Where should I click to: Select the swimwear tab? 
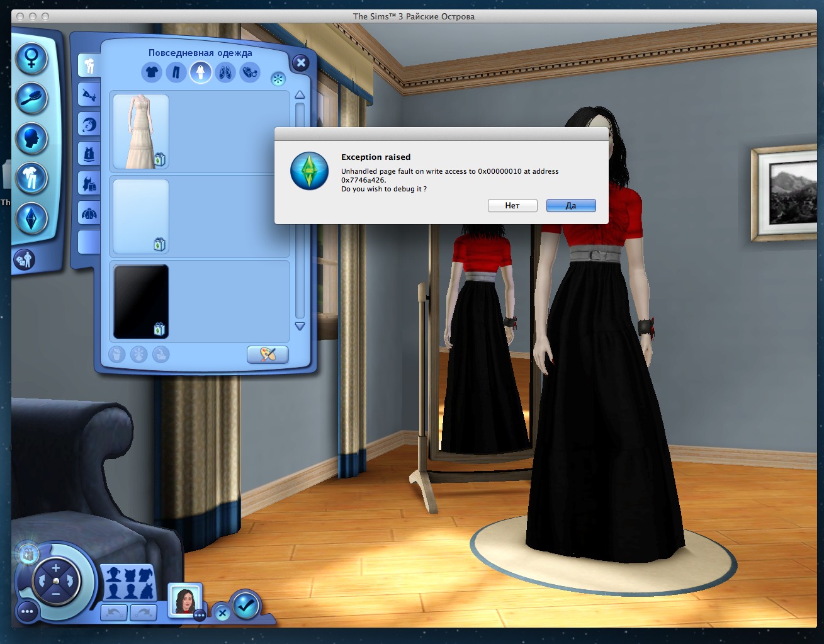click(89, 183)
